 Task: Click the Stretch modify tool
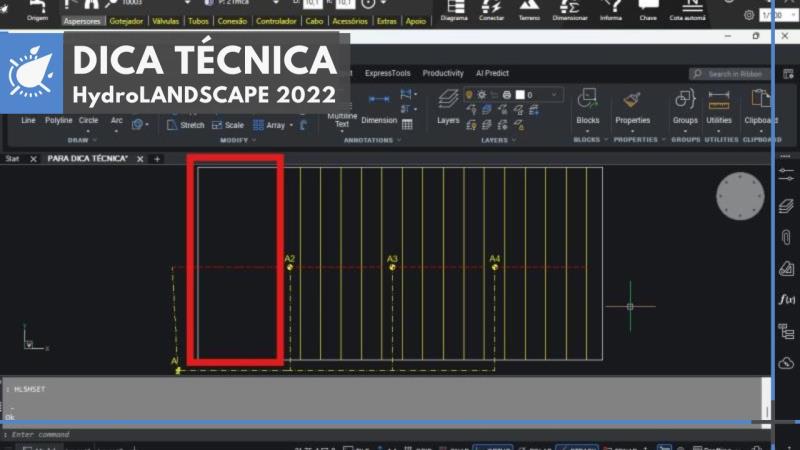pos(186,125)
